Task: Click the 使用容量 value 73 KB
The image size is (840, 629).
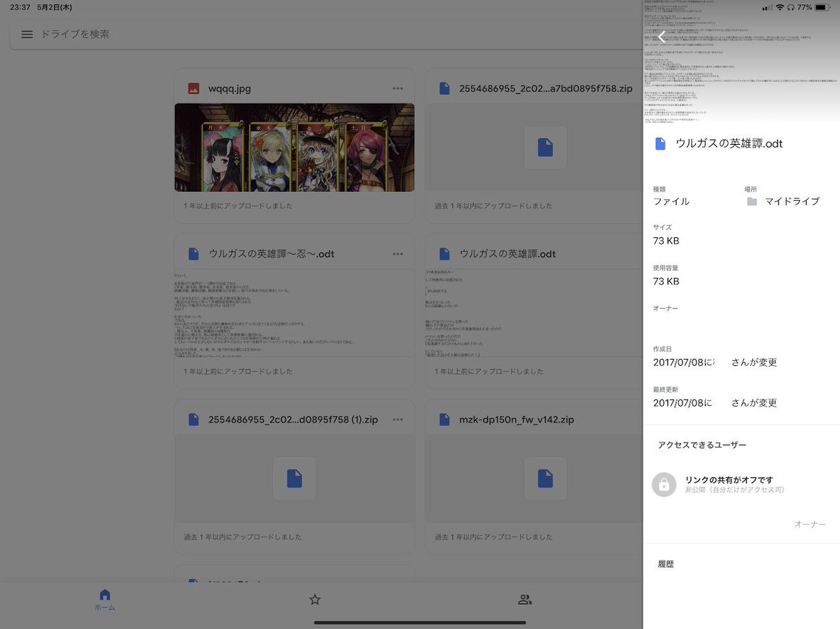Action: (666, 282)
